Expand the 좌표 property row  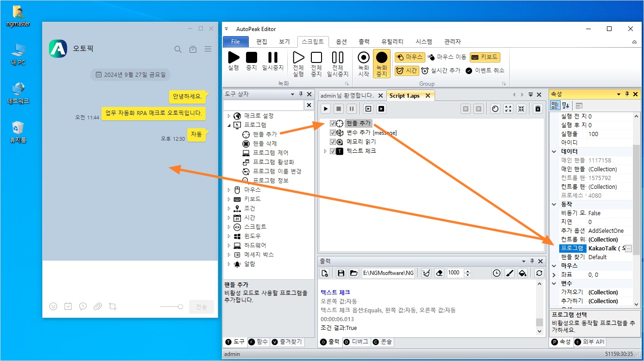click(554, 274)
